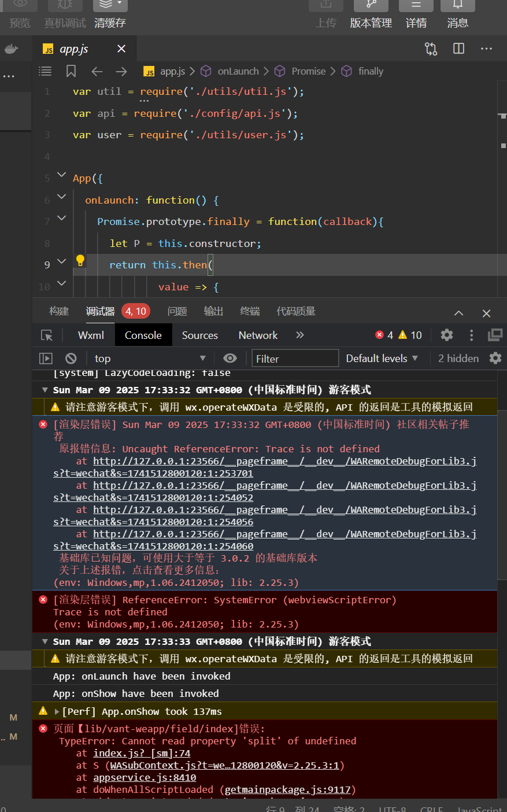Click the bookmark icon in breadcrumb bar
This screenshot has width=507, height=812.
click(x=71, y=71)
